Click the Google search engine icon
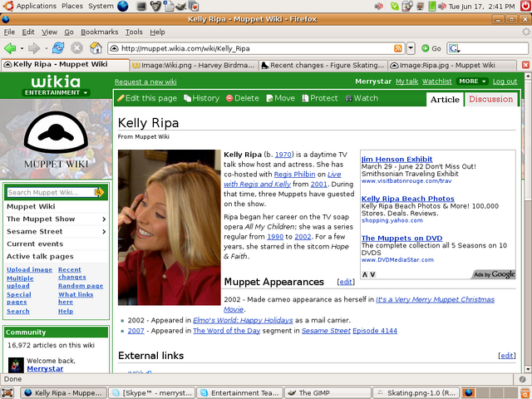 point(454,48)
